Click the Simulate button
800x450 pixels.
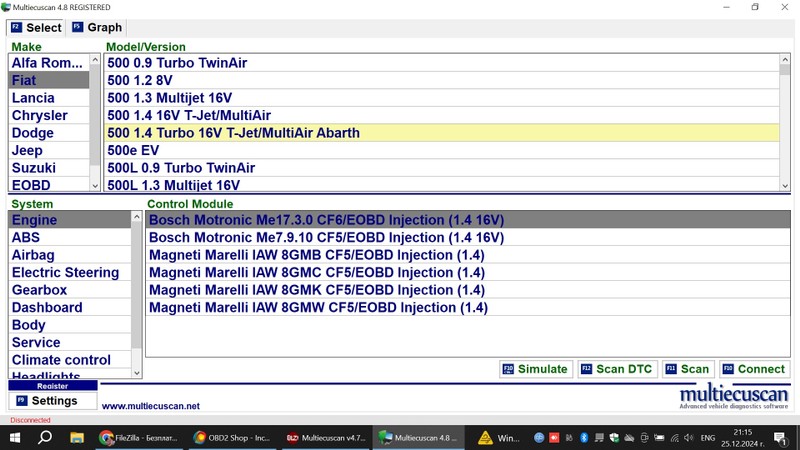click(536, 369)
